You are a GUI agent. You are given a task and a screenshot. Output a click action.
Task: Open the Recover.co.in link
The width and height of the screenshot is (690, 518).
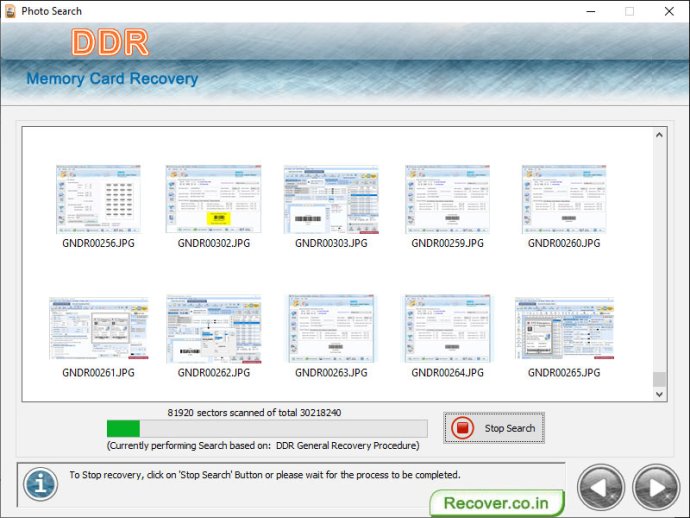tap(496, 503)
